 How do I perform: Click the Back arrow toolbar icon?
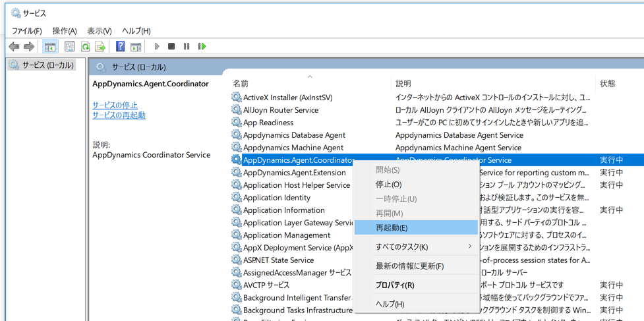pyautogui.click(x=14, y=47)
